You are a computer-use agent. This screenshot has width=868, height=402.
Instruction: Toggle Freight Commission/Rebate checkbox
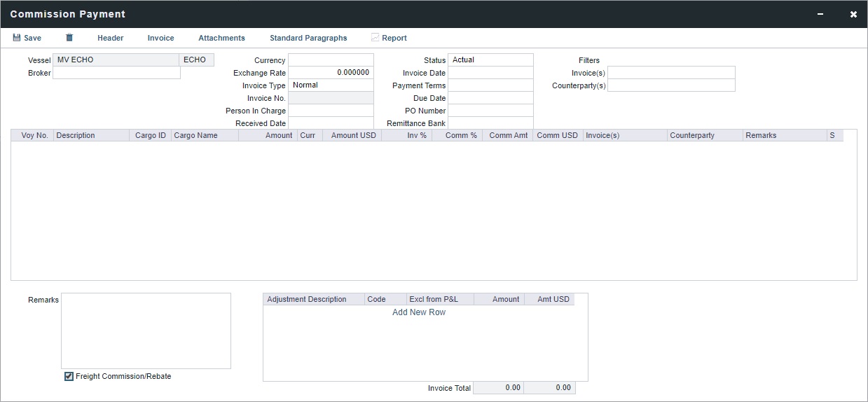coord(69,377)
